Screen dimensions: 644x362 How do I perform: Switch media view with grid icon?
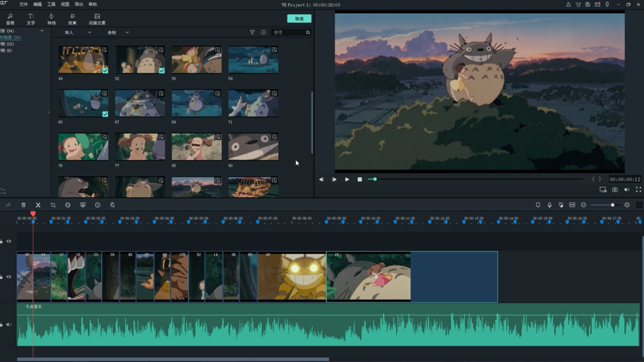tap(263, 32)
